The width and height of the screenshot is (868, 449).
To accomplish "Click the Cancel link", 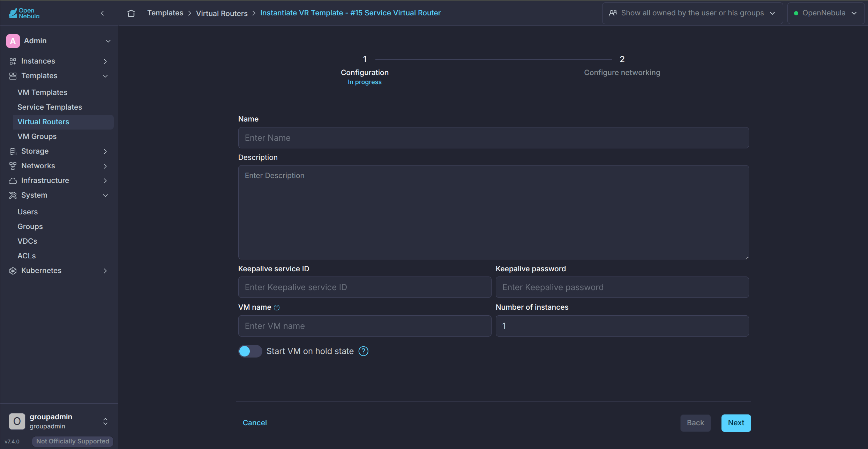I will 255,423.
